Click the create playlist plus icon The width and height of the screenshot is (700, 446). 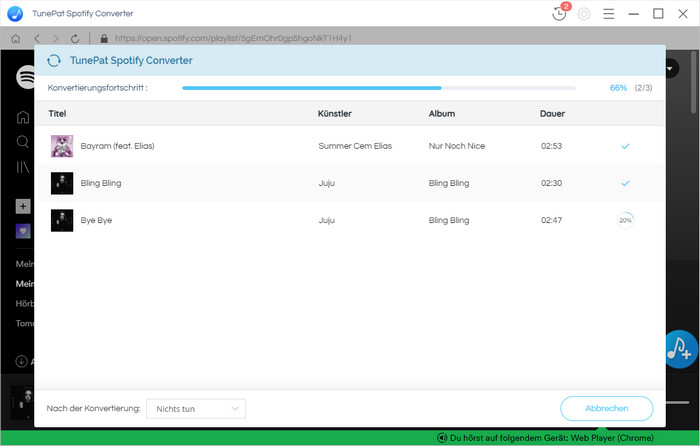[x=23, y=206]
